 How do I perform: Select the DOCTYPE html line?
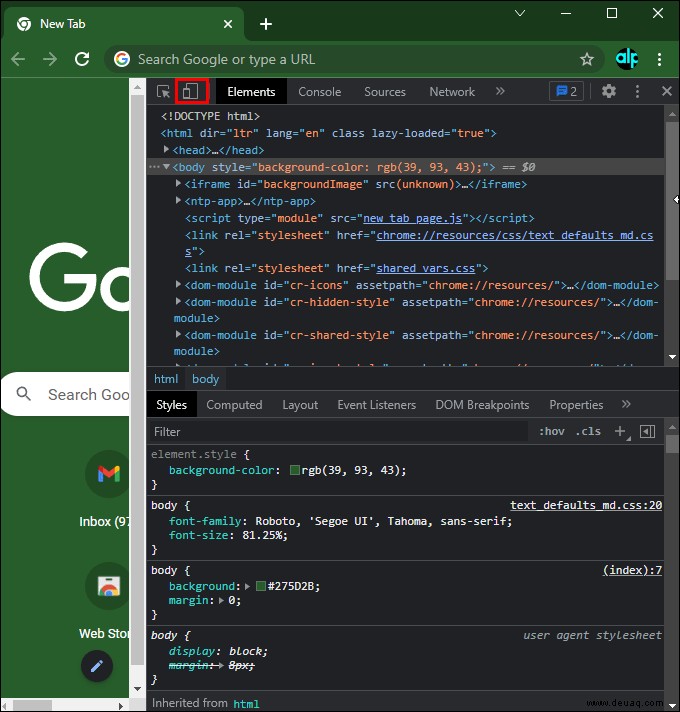coord(210,116)
